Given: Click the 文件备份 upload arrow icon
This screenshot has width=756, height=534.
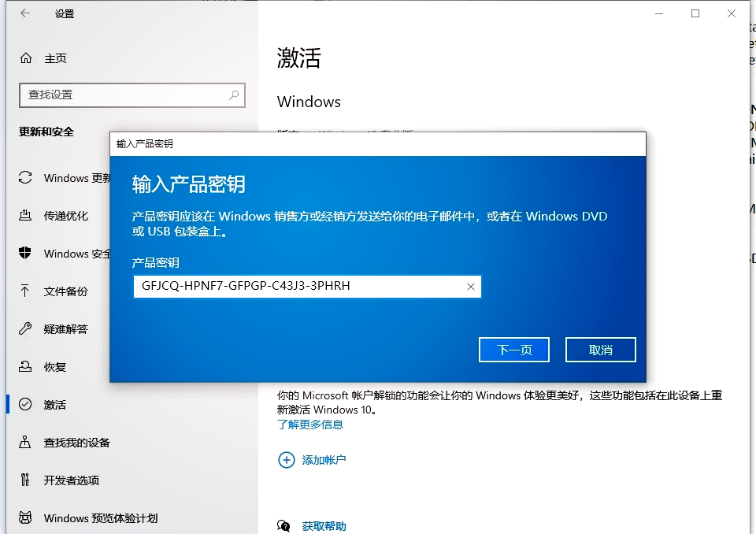Looking at the screenshot, I should (x=25, y=291).
